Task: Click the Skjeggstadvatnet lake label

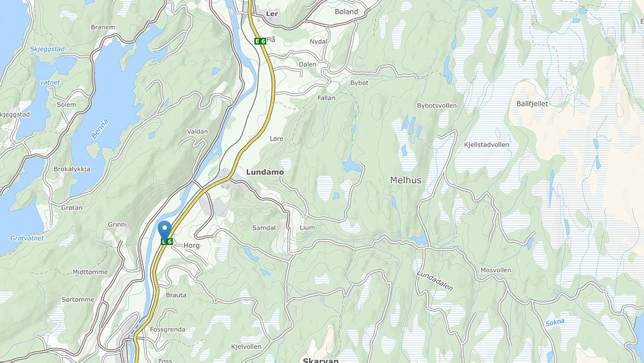Action: pos(48,66)
